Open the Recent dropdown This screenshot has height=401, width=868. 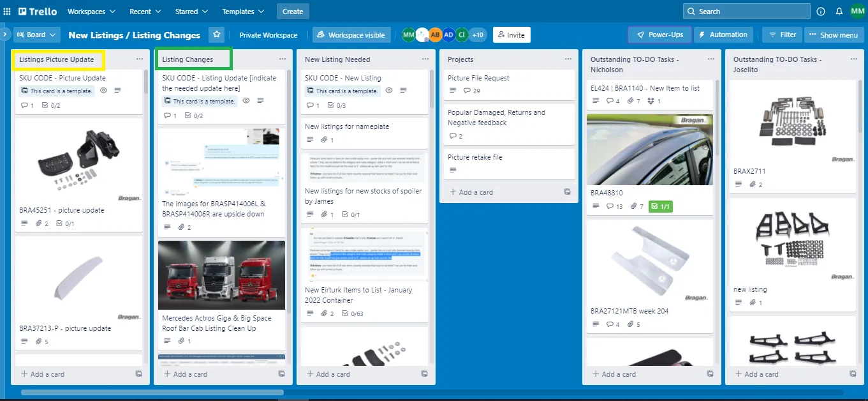[x=145, y=11]
